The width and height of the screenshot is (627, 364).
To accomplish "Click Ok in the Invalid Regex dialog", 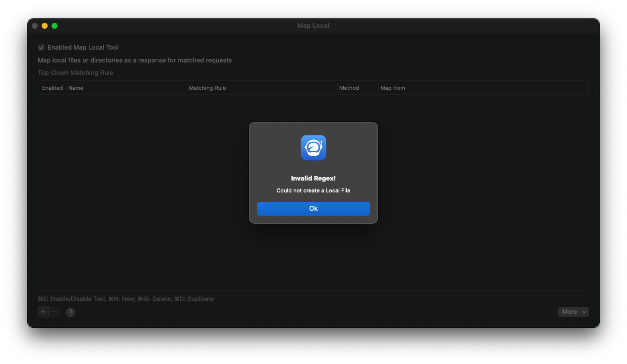I will [x=313, y=209].
